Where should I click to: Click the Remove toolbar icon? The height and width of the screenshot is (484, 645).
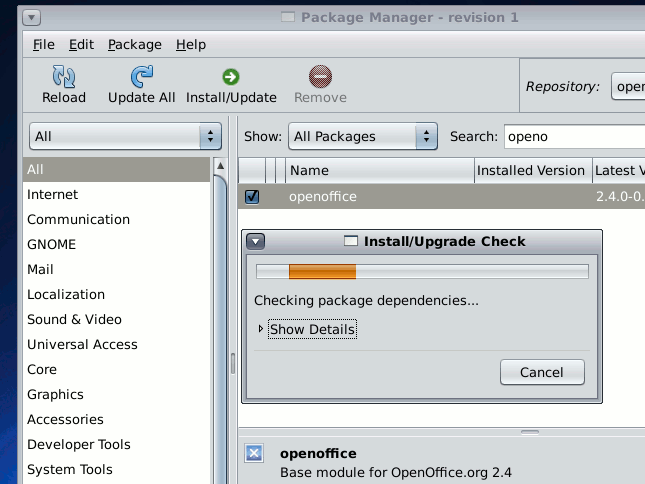click(x=320, y=76)
